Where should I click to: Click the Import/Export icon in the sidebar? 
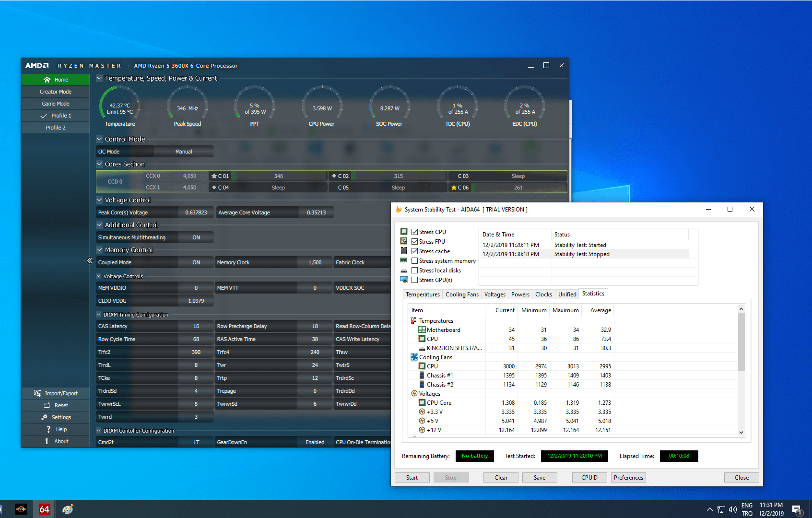[x=37, y=393]
